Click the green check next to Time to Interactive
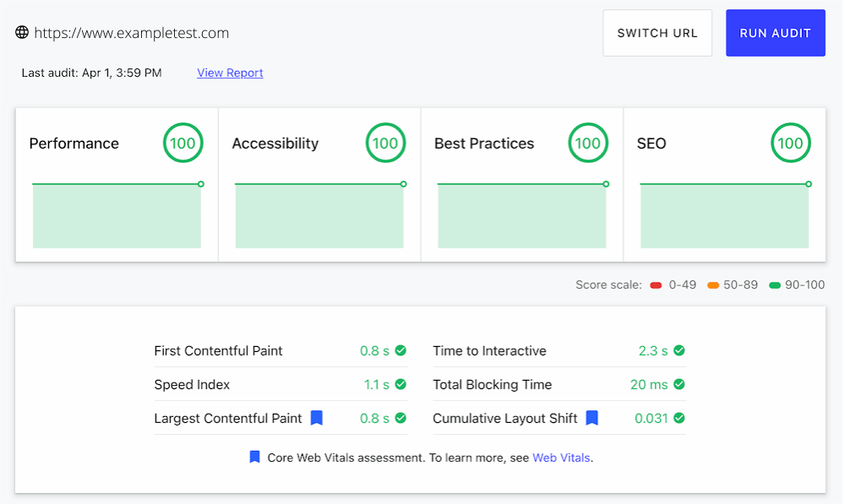The height and width of the screenshot is (504, 845). [679, 350]
